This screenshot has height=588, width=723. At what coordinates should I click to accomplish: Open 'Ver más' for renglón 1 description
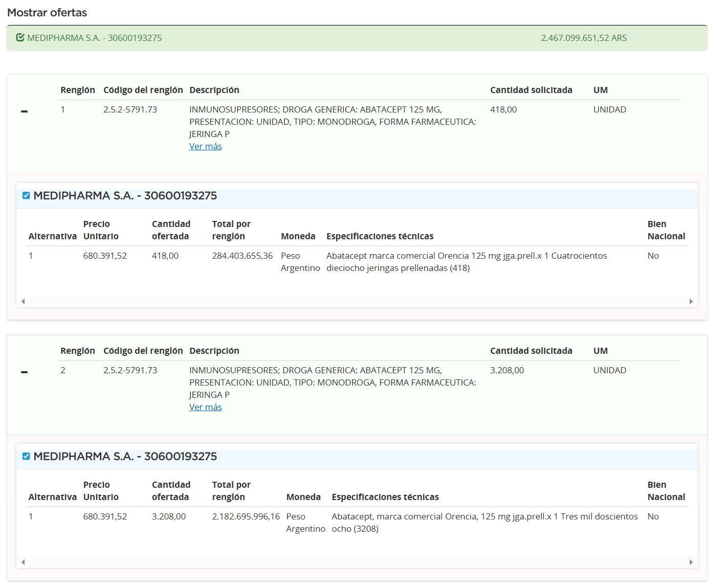(205, 146)
